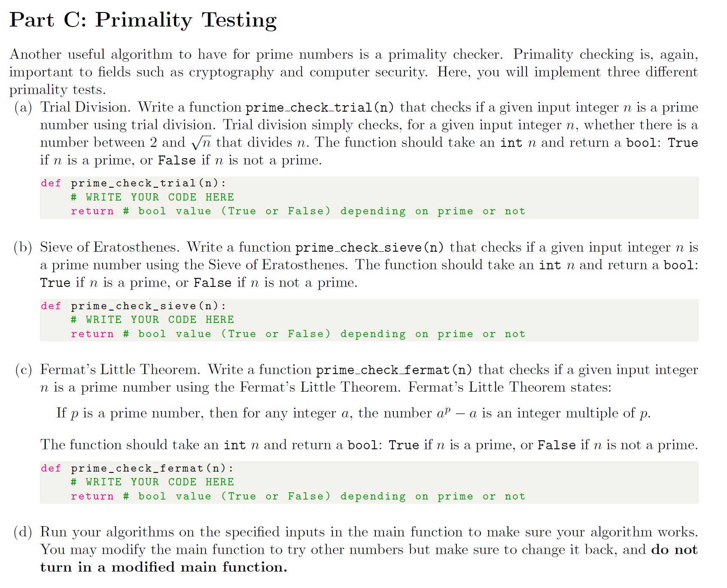
Task: Click the "(a)" item label
Action: 23,107
